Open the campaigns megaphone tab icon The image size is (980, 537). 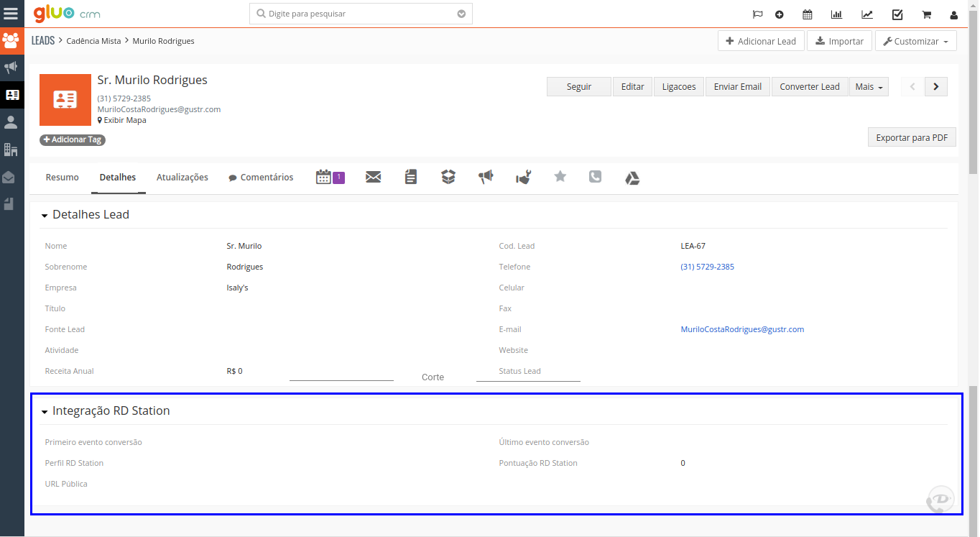(486, 177)
